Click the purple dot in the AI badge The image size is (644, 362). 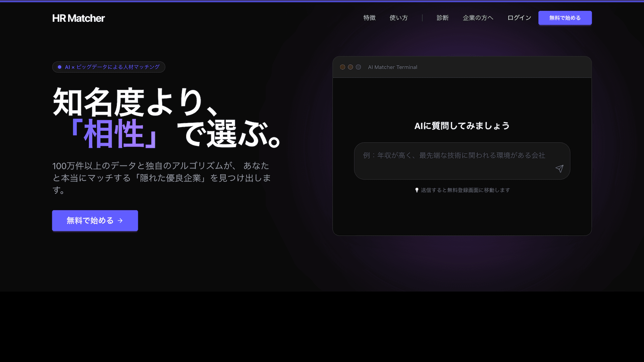tap(59, 67)
